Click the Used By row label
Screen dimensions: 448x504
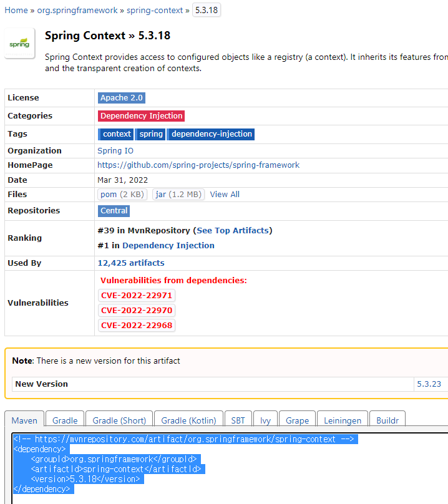pyautogui.click(x=24, y=263)
